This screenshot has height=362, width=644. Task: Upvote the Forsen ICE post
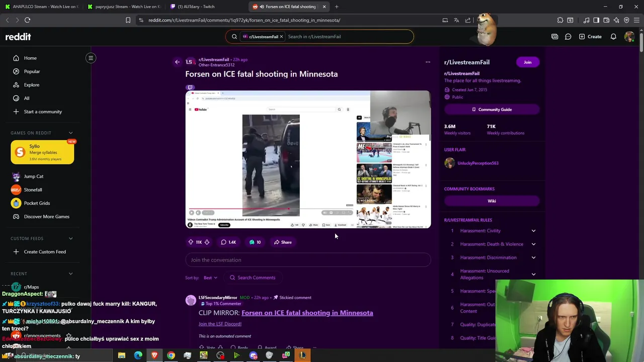click(x=191, y=242)
